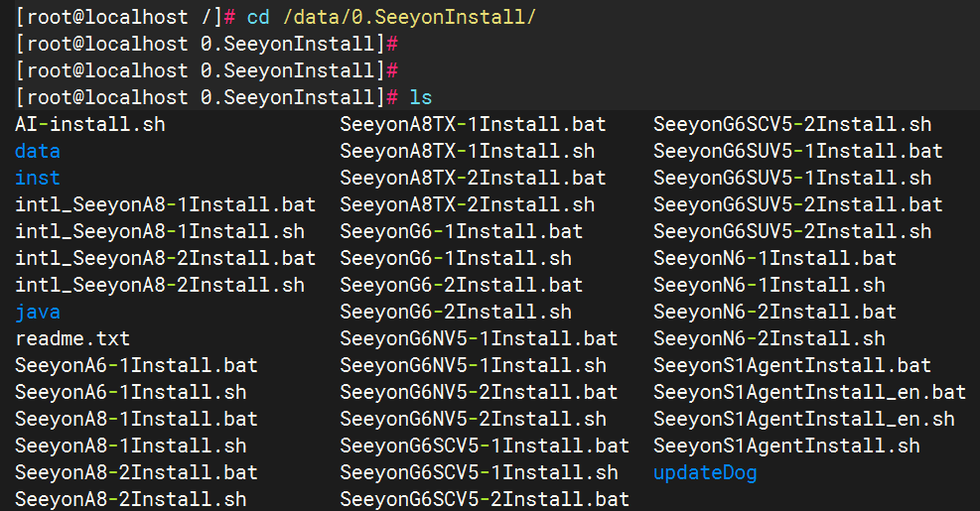Click SeeyonG6SCV5-1Install.bat file name
The height and width of the screenshot is (511, 980).
tap(485, 447)
